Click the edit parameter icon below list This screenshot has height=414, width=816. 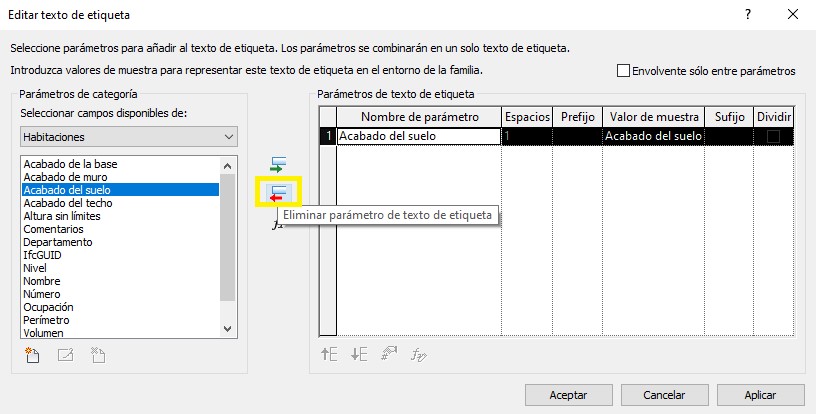tap(65, 354)
